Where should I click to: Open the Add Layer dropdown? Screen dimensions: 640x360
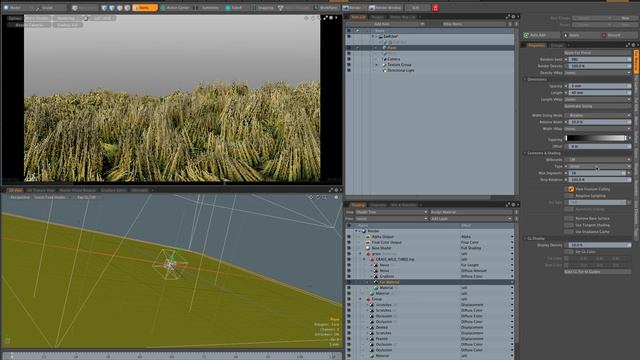[471, 219]
